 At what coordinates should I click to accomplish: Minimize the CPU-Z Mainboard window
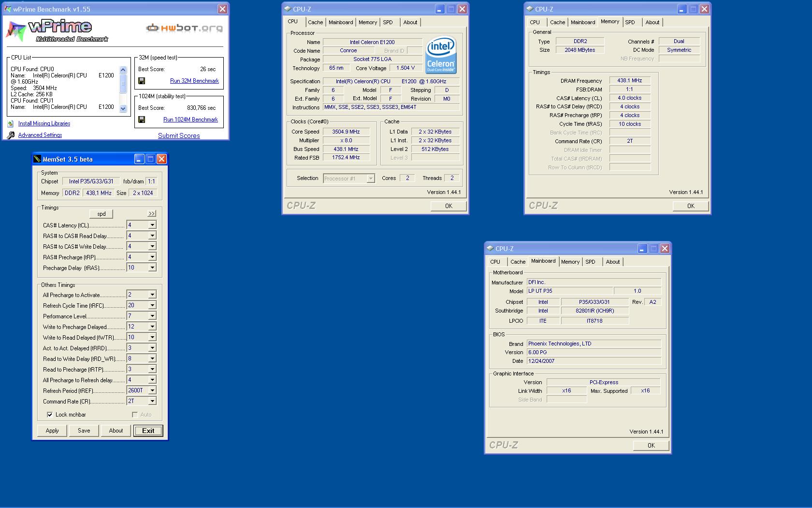[642, 249]
